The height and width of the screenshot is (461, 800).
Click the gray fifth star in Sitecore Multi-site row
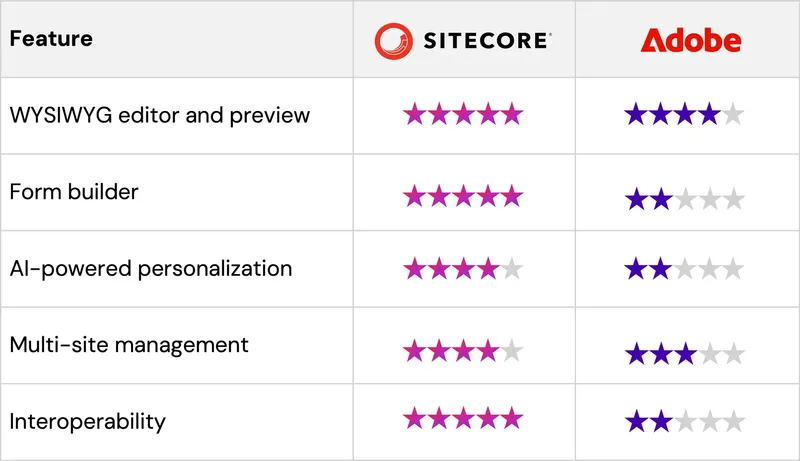click(512, 351)
